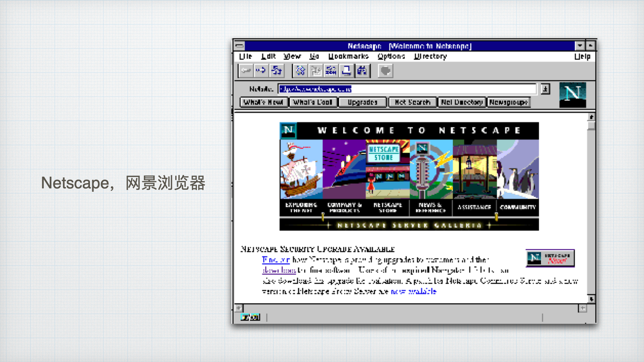Follow the 'Find out' hyperlink
The image size is (644, 362).
(276, 260)
